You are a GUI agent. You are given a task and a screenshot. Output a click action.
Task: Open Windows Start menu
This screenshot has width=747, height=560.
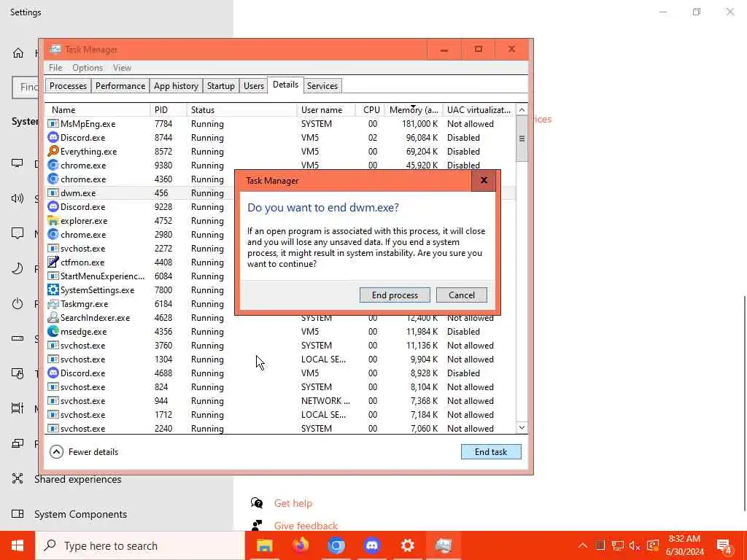click(x=18, y=545)
